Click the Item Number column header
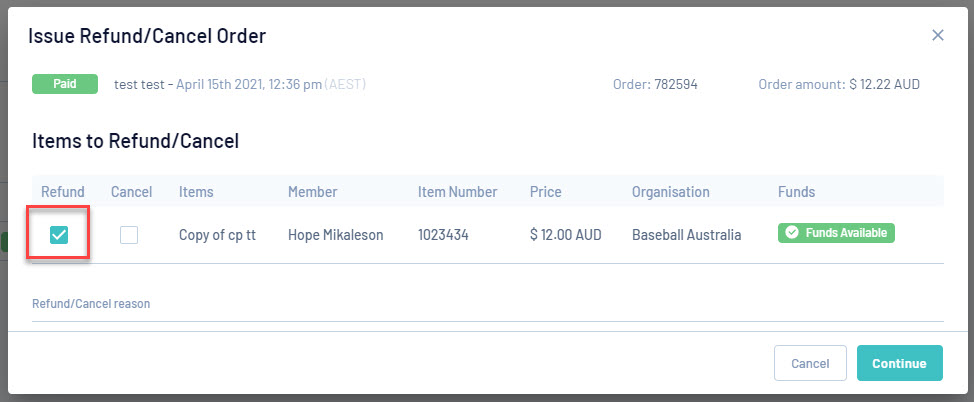The height and width of the screenshot is (402, 974). pyautogui.click(x=458, y=192)
